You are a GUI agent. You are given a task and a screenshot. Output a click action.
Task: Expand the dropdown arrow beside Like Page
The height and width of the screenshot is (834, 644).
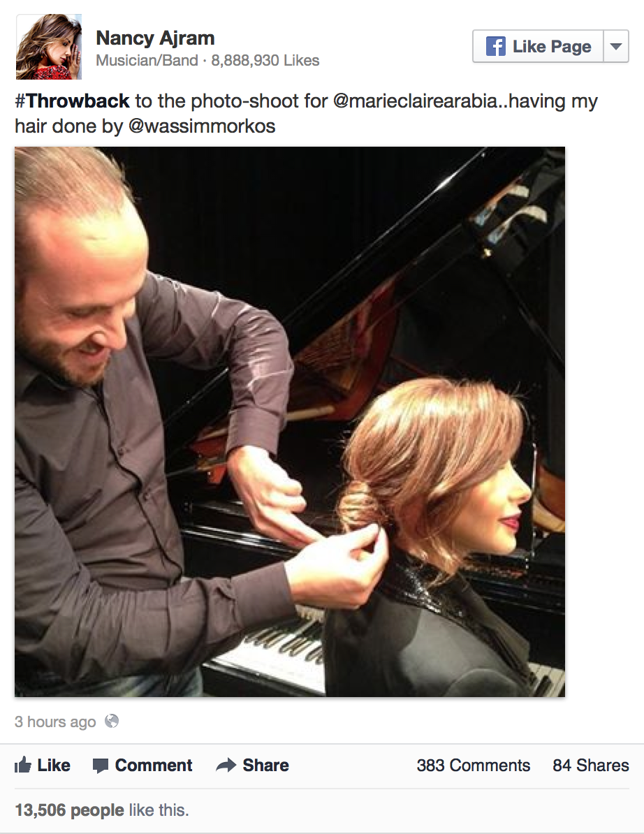tap(616, 46)
